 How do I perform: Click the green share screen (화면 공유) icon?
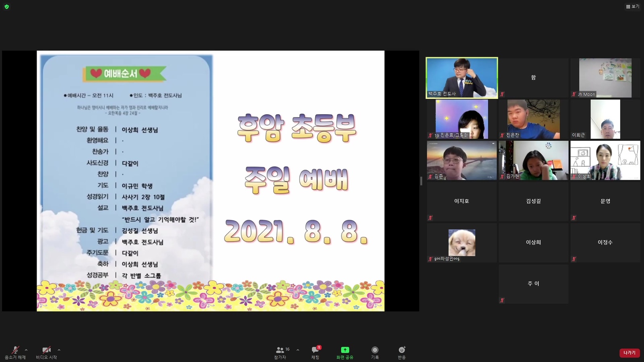coord(345,350)
